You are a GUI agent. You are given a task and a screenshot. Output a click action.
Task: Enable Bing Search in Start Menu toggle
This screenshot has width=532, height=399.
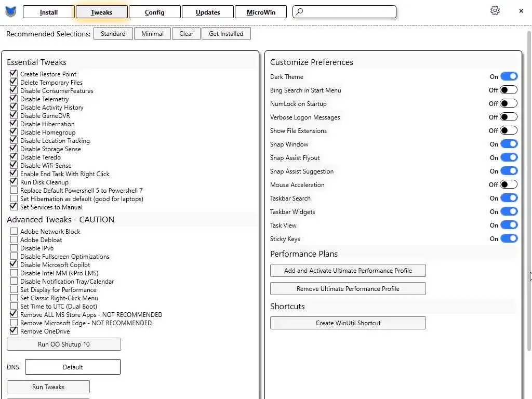(509, 90)
